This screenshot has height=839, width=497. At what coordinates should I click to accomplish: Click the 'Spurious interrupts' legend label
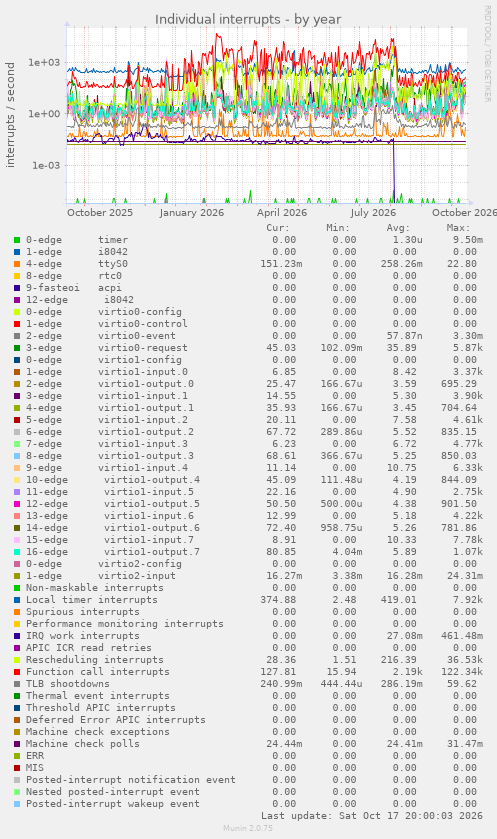coord(83,612)
